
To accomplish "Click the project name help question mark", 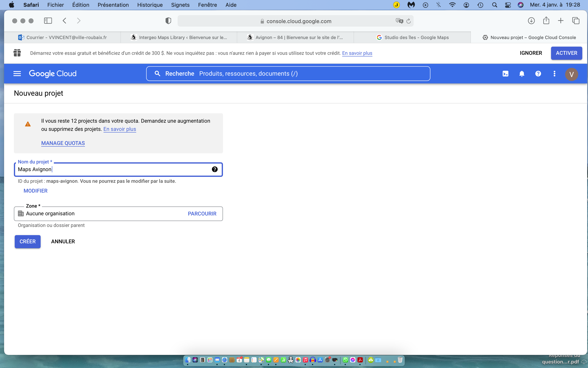I will pyautogui.click(x=215, y=169).
